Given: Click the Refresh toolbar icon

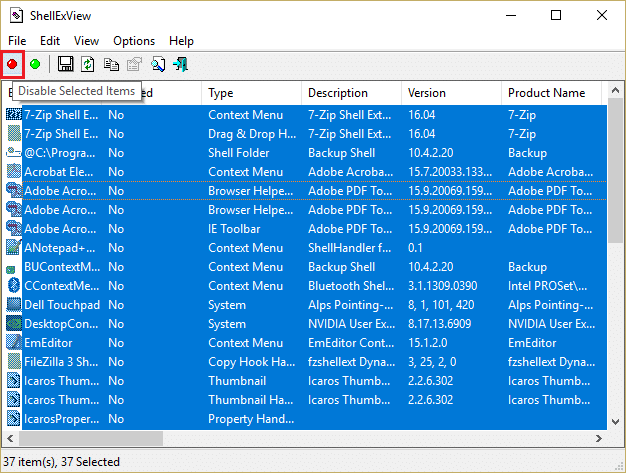Looking at the screenshot, I should [88, 65].
